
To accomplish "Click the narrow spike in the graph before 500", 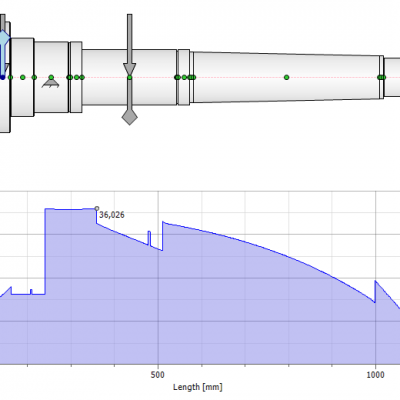I will 149,238.
